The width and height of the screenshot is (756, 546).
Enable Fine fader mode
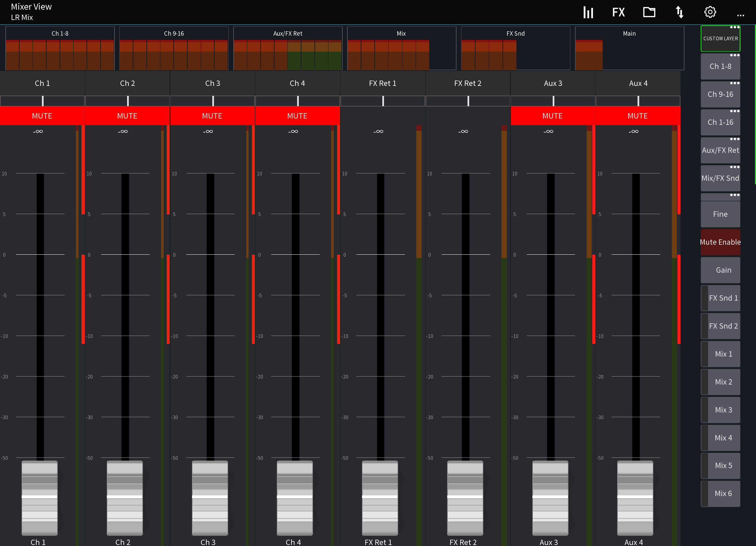tap(720, 214)
